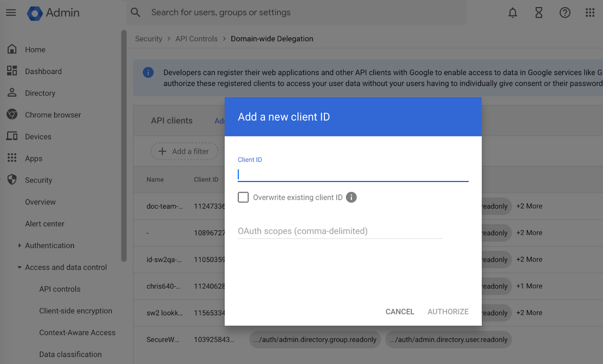Focus the Client ID text field
Screen dimensions: 603x364
point(353,175)
